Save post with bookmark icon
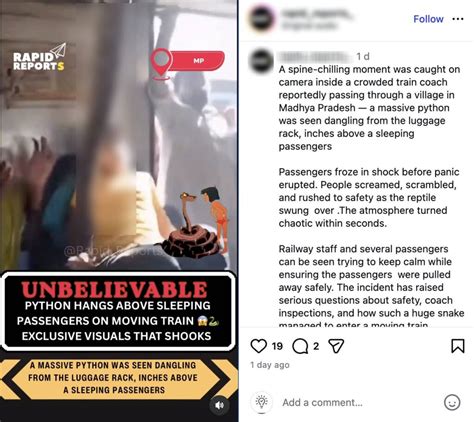 point(458,346)
